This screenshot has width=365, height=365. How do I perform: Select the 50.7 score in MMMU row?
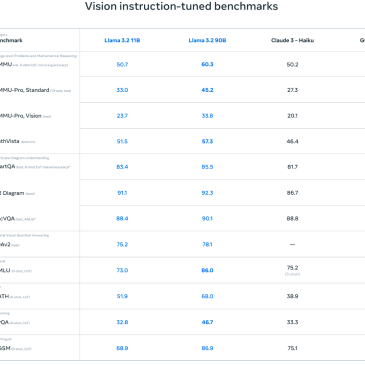click(122, 64)
